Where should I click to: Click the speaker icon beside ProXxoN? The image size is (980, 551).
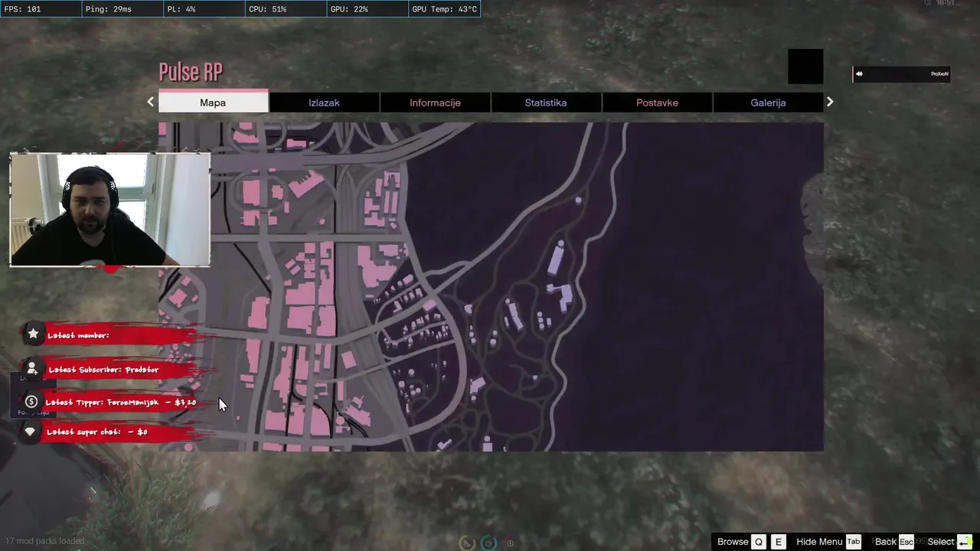(859, 74)
